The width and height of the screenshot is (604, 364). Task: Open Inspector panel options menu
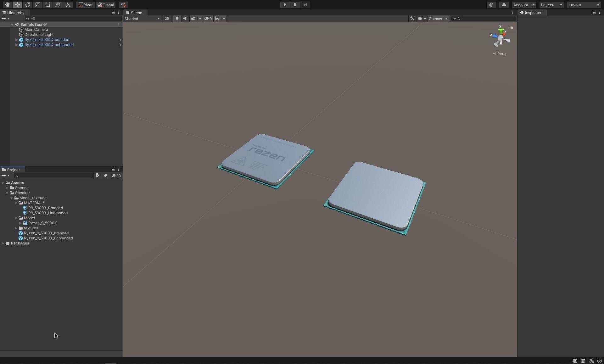click(x=599, y=12)
